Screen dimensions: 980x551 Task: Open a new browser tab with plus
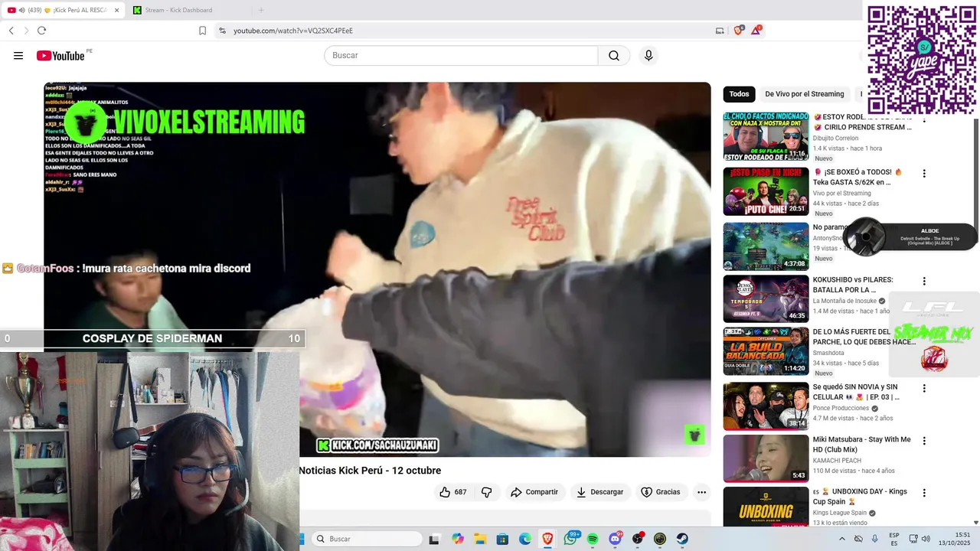pos(261,10)
